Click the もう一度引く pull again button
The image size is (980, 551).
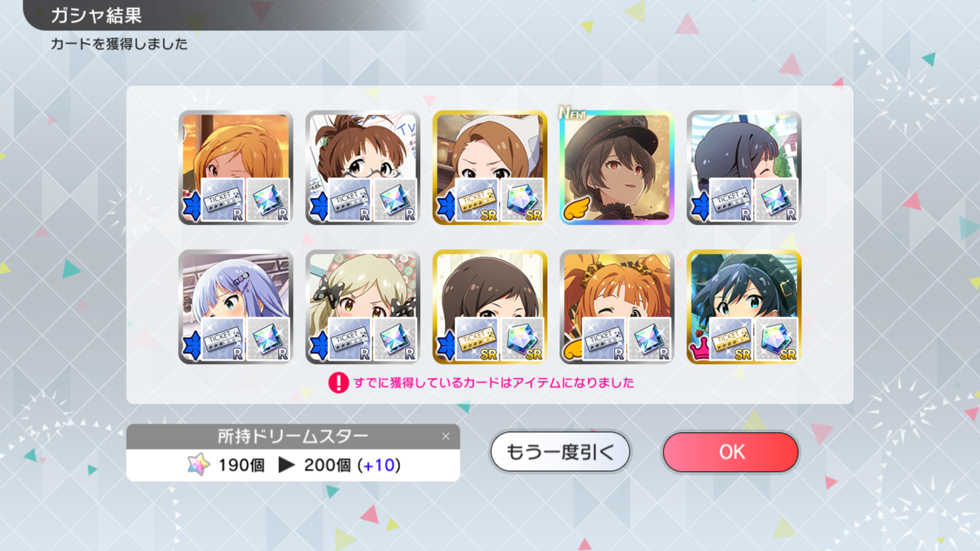point(560,452)
